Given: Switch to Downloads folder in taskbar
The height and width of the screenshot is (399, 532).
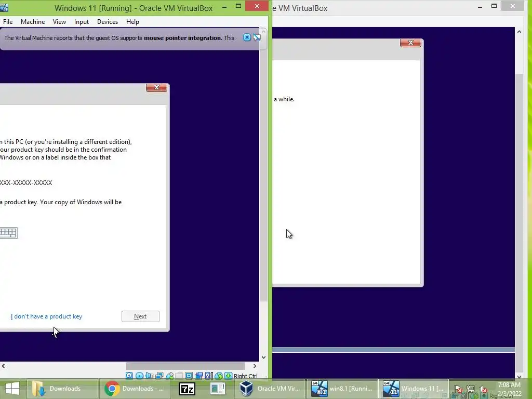Looking at the screenshot, I should (62, 389).
